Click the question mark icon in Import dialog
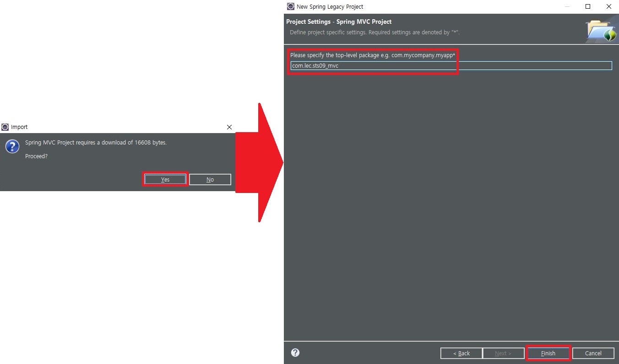 coord(12,147)
